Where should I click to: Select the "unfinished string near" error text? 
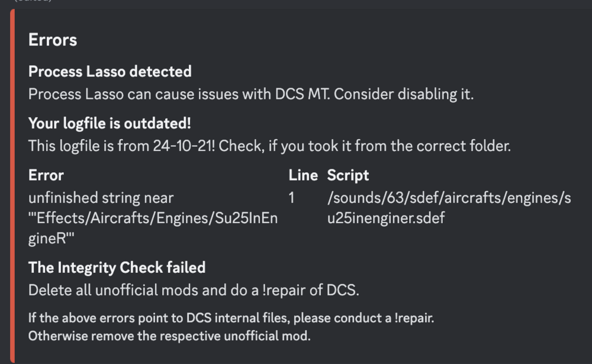(x=101, y=197)
